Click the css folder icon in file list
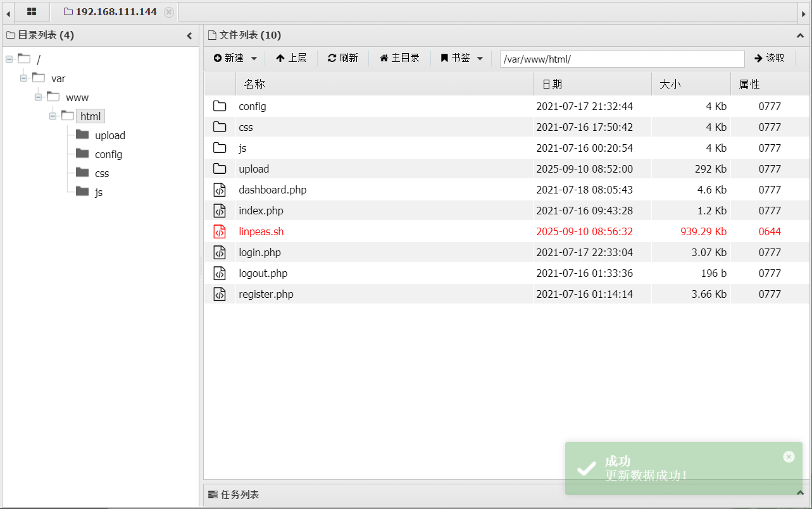 pyautogui.click(x=220, y=127)
